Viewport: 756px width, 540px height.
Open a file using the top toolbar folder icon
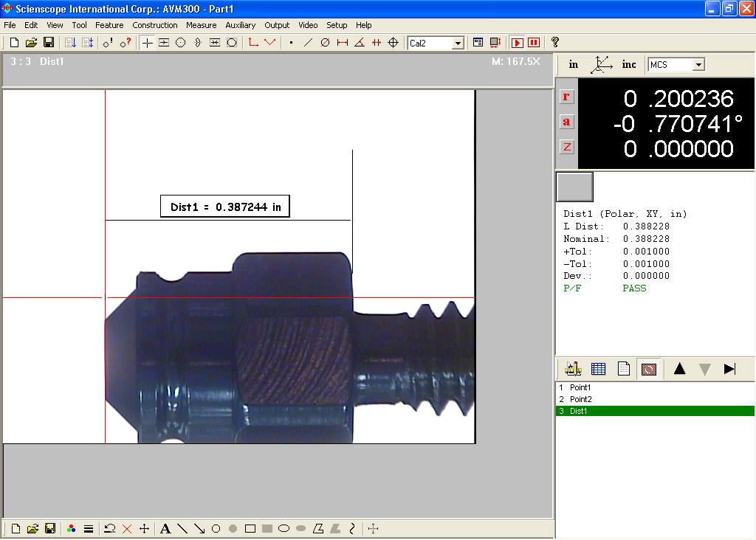[31, 42]
